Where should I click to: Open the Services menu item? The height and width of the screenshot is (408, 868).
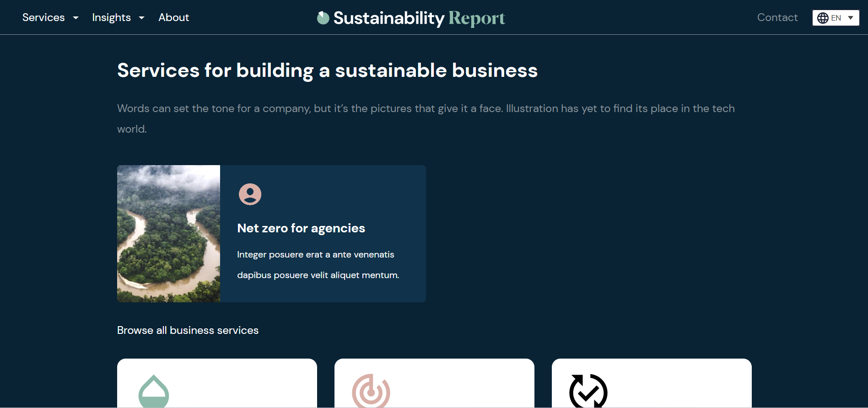[43, 17]
